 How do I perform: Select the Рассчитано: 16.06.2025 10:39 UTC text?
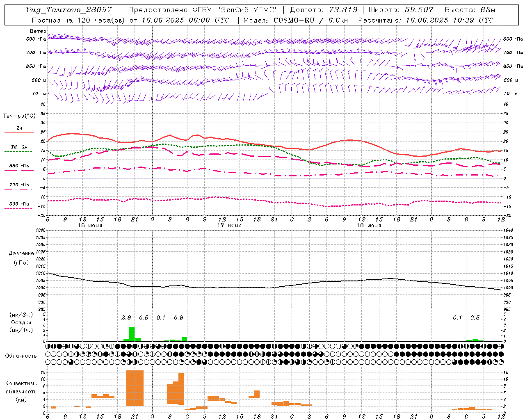coord(426,20)
